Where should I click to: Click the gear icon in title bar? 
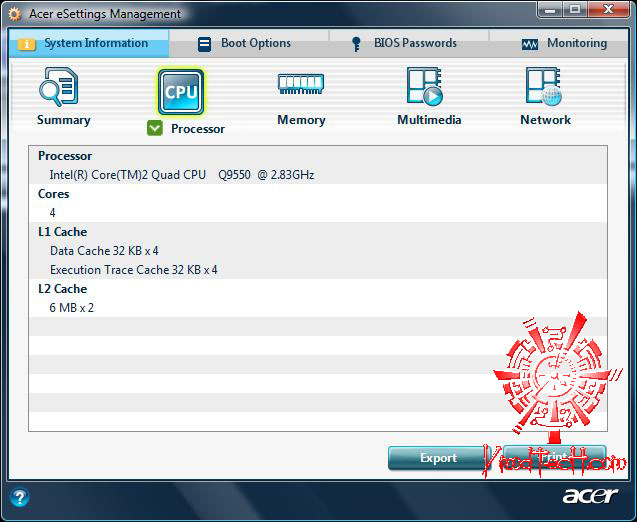click(x=14, y=15)
